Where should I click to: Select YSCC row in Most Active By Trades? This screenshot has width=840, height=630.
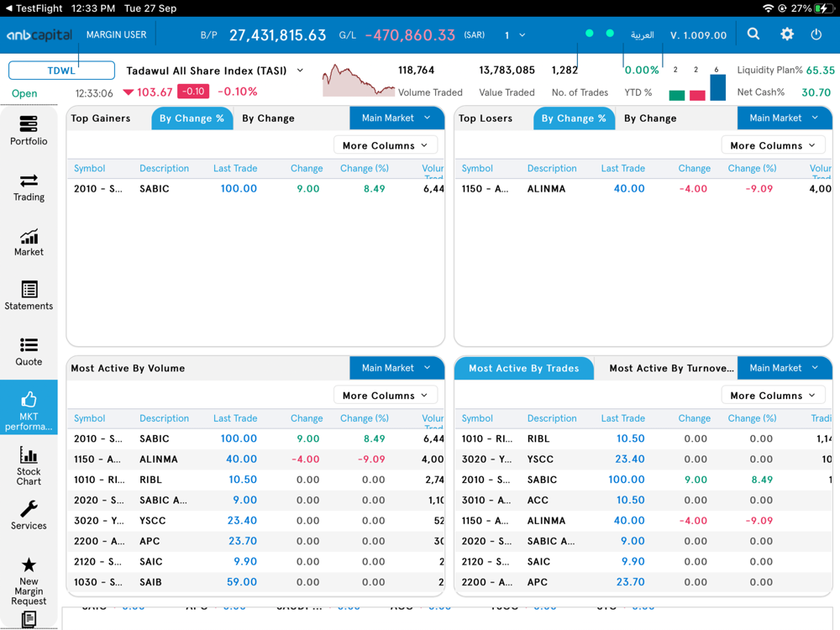coord(643,459)
